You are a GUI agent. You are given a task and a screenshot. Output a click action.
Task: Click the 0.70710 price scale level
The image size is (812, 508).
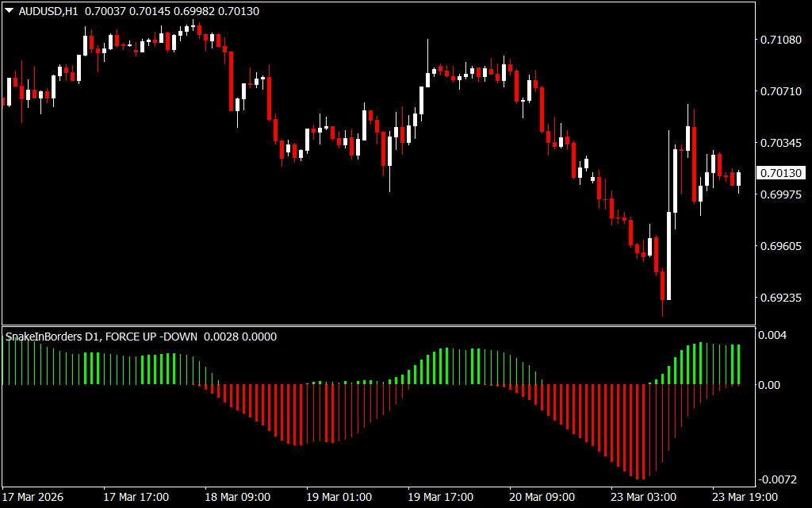click(x=780, y=91)
